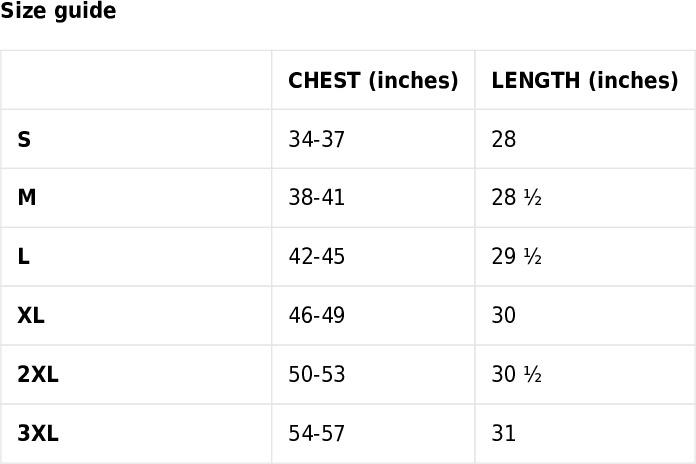Screen dimensions: 696x464
Task: Select the CHEST (inches) column header
Action: tap(373, 80)
